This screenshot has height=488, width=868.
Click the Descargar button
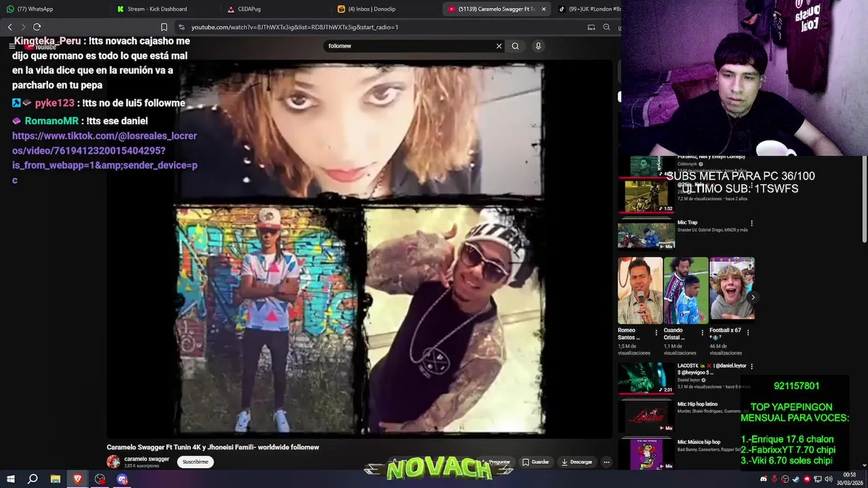576,462
